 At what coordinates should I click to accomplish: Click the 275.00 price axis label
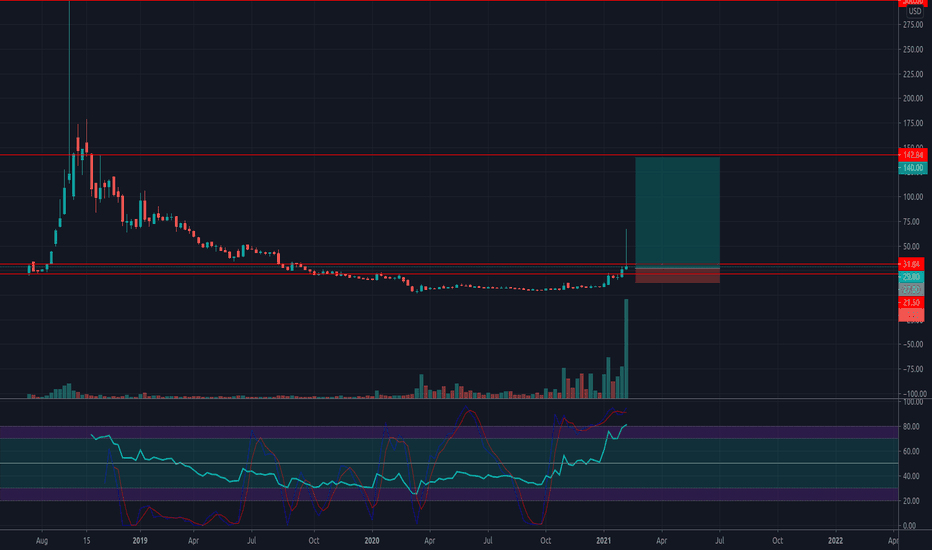click(x=913, y=25)
